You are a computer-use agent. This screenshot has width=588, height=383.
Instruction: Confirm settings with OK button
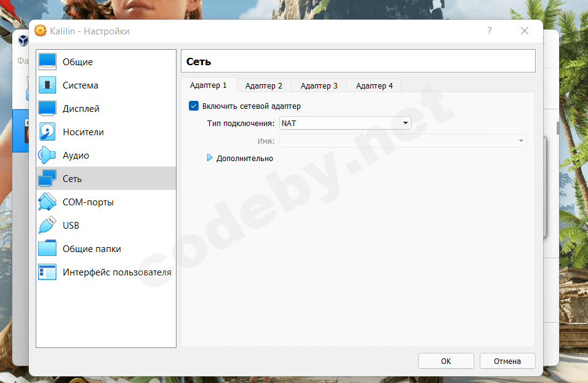click(446, 361)
